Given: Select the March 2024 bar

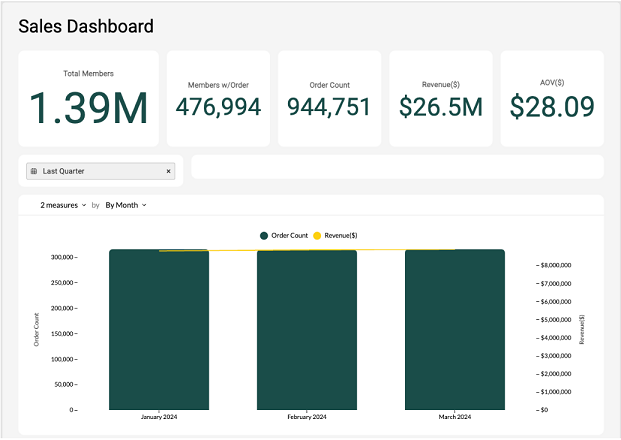Looking at the screenshot, I should [x=455, y=330].
